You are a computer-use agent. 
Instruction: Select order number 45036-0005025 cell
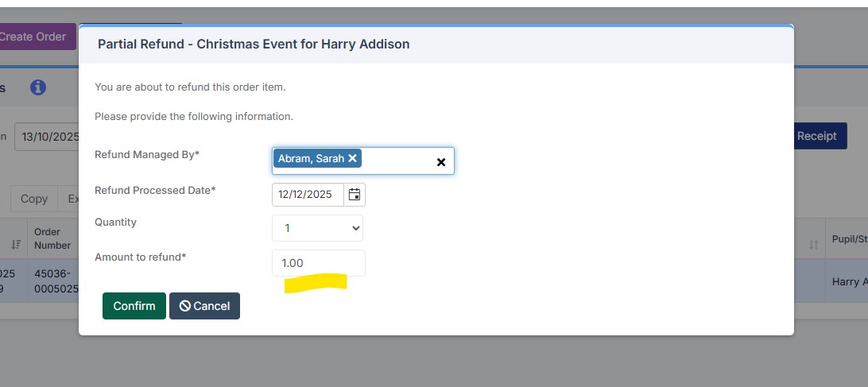[x=56, y=281]
